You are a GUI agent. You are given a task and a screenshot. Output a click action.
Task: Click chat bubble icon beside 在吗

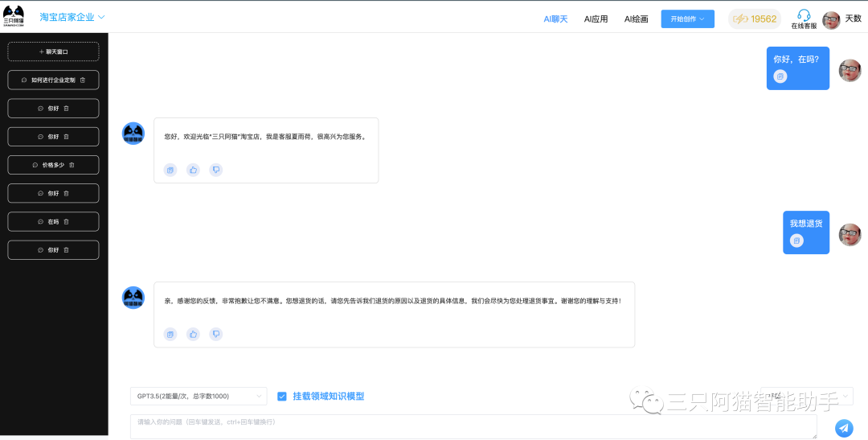40,222
